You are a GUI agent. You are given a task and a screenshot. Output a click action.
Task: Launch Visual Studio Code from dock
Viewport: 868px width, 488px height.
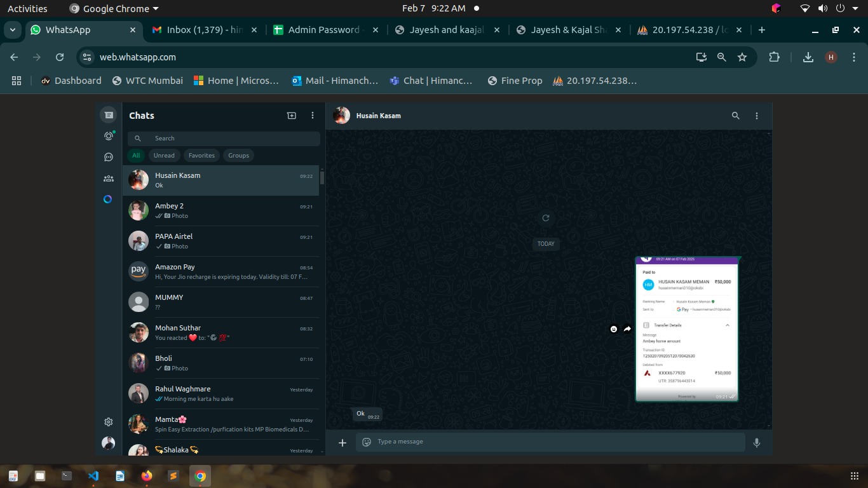pyautogui.click(x=93, y=475)
